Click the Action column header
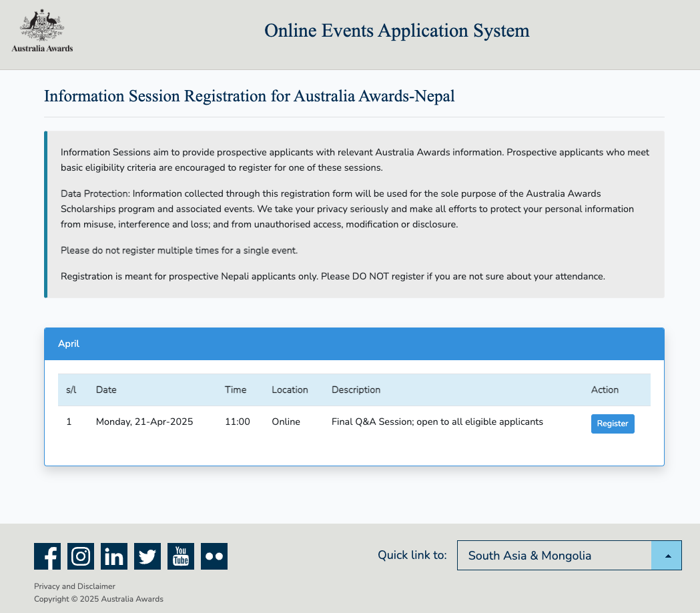The width and height of the screenshot is (700, 613). tap(605, 390)
